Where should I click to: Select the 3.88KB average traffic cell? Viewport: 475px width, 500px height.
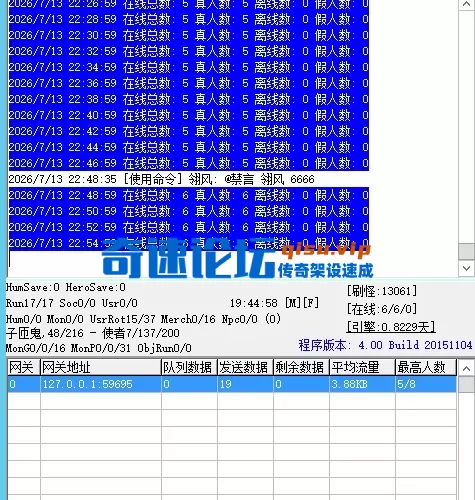(x=362, y=384)
